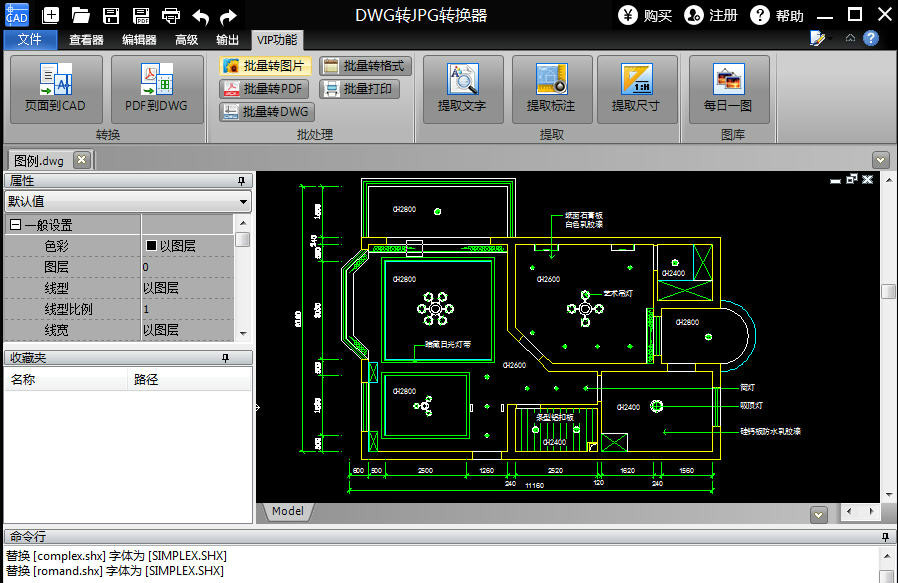Choose 批量转DWG batch conversion

(267, 112)
